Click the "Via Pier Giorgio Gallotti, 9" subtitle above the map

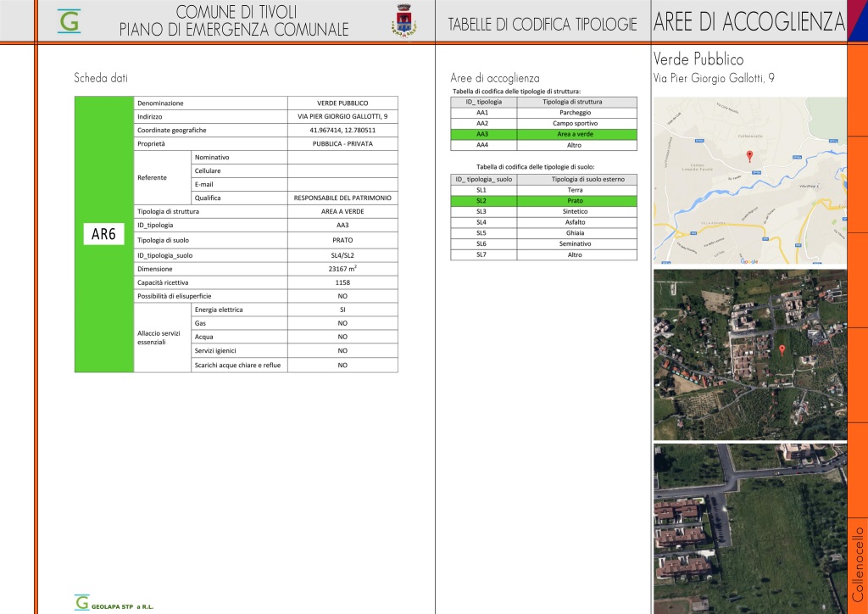pos(714,78)
